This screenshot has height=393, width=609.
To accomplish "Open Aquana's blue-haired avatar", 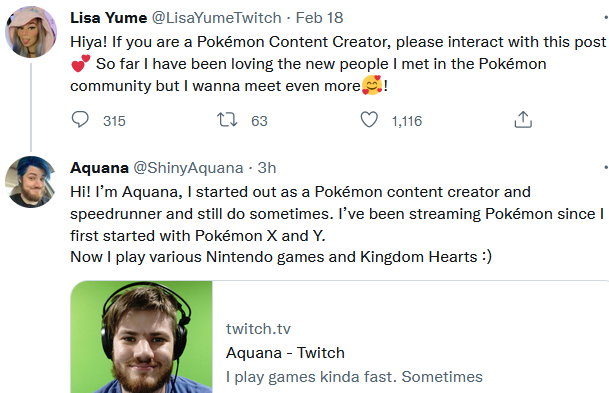I will (x=31, y=182).
